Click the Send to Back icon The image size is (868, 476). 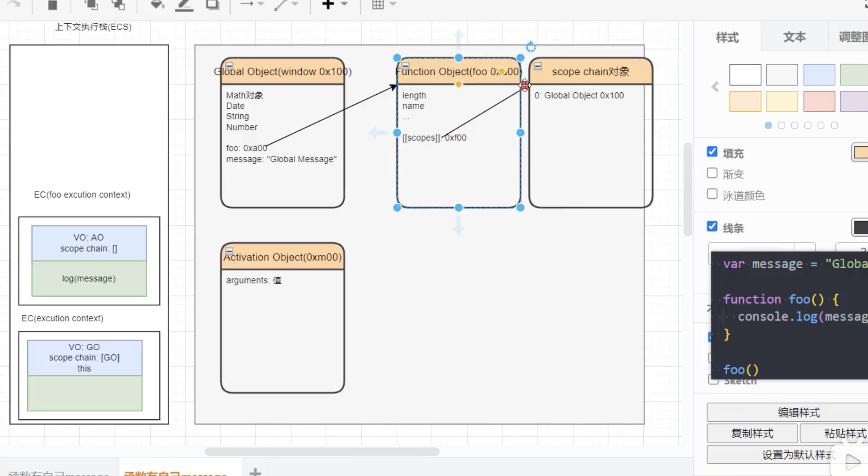[x=119, y=5]
